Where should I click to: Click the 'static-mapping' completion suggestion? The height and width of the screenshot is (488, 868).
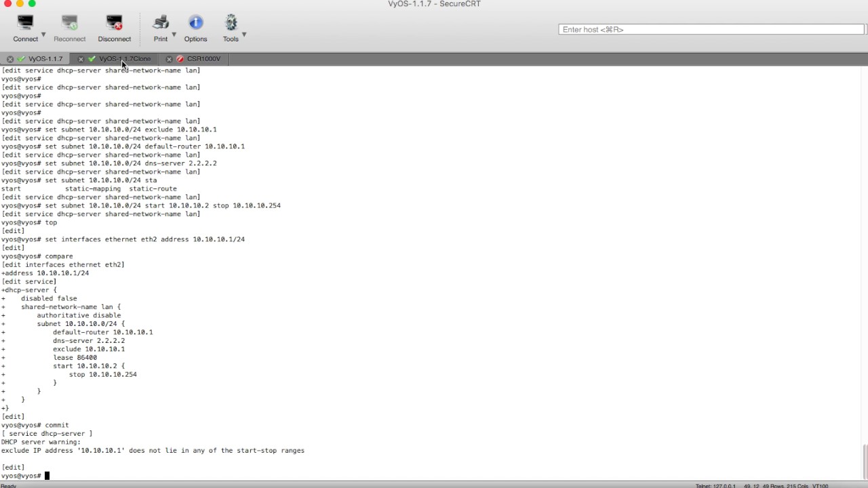click(x=93, y=188)
